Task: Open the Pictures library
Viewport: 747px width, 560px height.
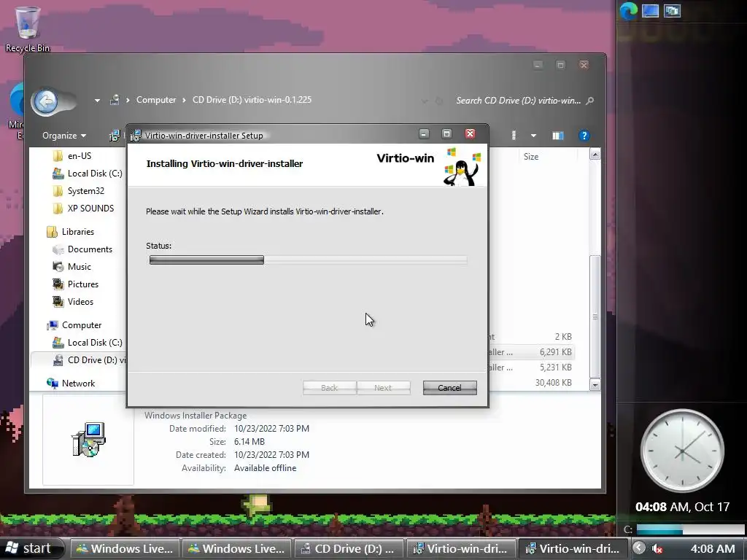Action: click(x=83, y=284)
